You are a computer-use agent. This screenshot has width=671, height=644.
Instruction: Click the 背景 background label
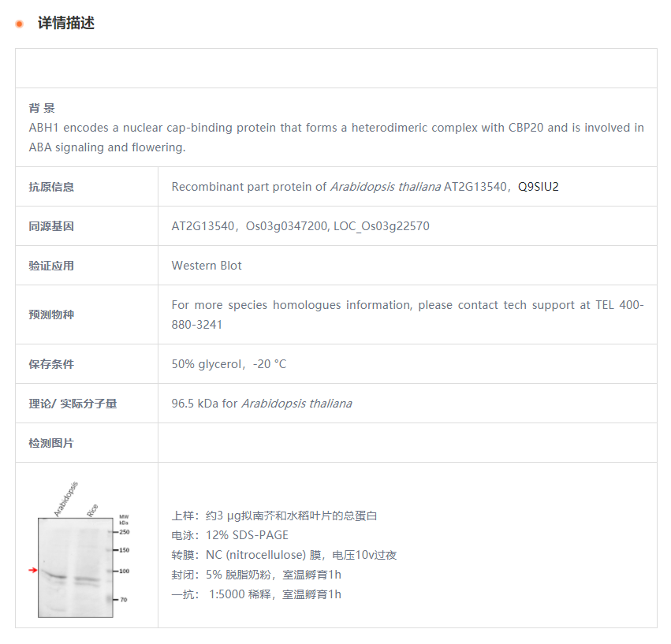(x=42, y=108)
